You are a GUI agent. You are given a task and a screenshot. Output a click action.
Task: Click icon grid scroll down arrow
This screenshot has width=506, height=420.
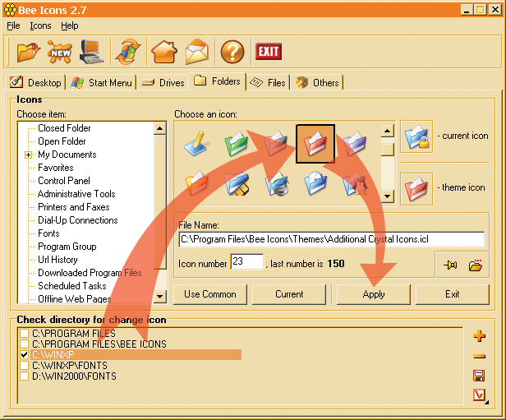pyautogui.click(x=388, y=196)
